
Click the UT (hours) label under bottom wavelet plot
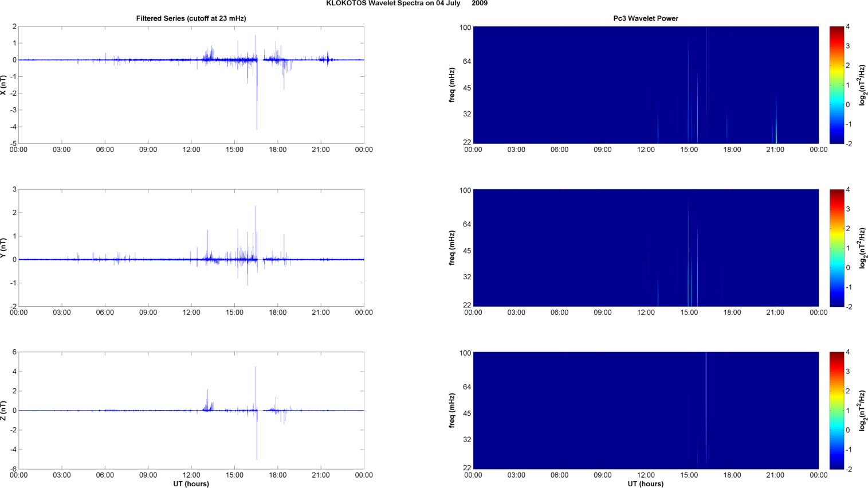[646, 484]
